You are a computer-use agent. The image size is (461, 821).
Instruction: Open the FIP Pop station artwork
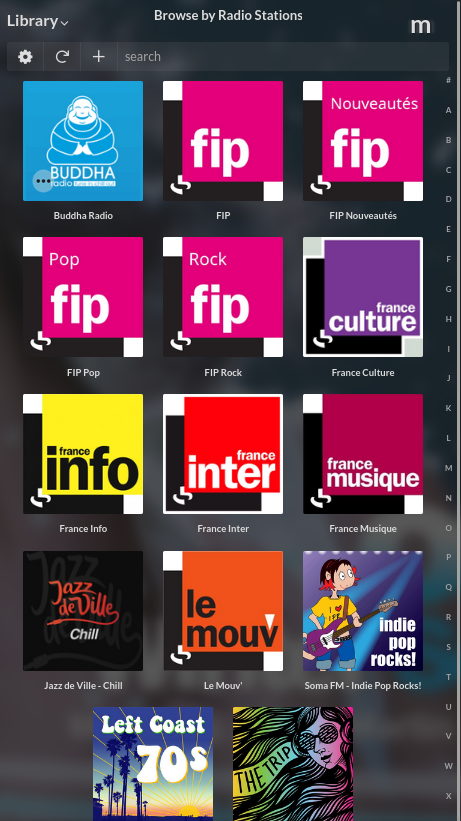(83, 297)
